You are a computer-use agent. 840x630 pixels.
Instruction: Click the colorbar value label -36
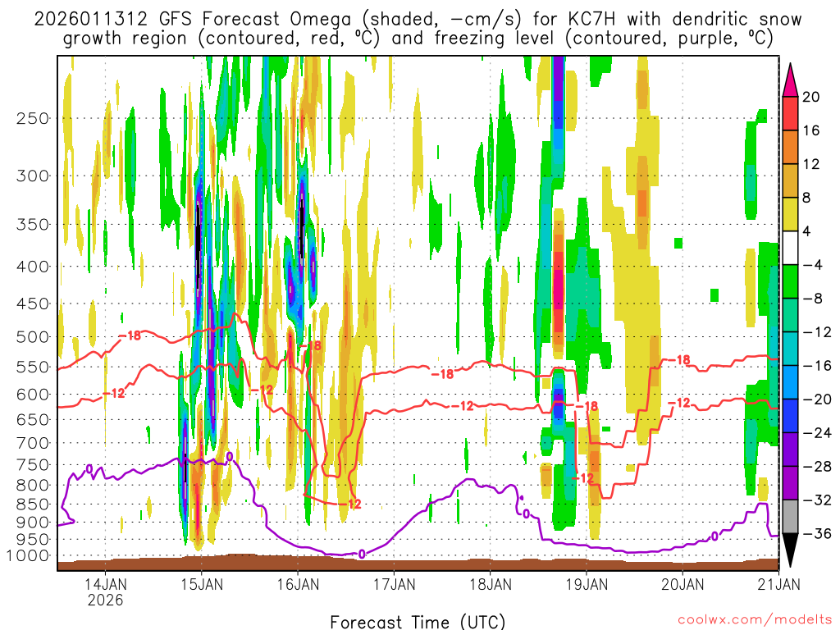tap(816, 533)
